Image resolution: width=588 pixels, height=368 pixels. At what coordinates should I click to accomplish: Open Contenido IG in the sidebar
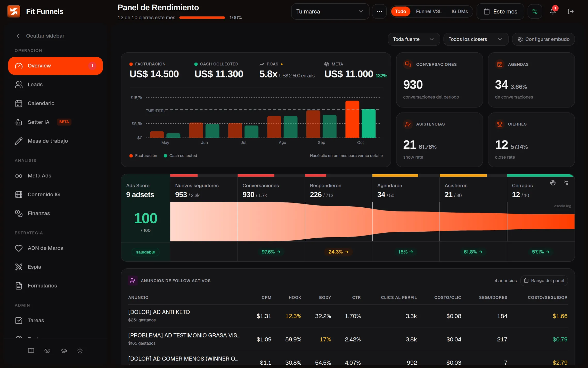pos(55,194)
